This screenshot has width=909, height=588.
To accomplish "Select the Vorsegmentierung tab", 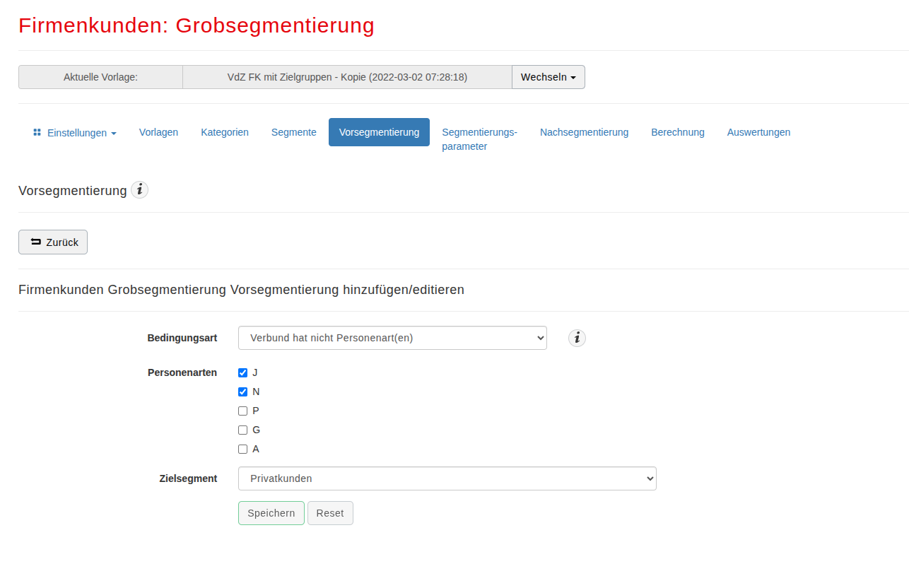I will click(379, 132).
